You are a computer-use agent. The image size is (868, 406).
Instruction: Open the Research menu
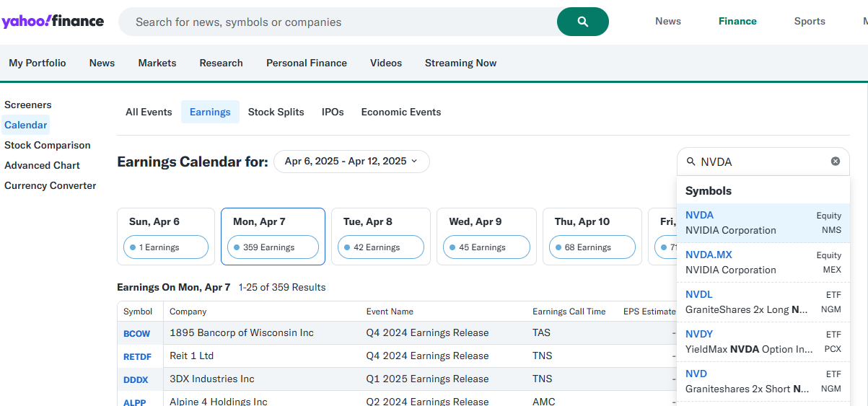222,63
